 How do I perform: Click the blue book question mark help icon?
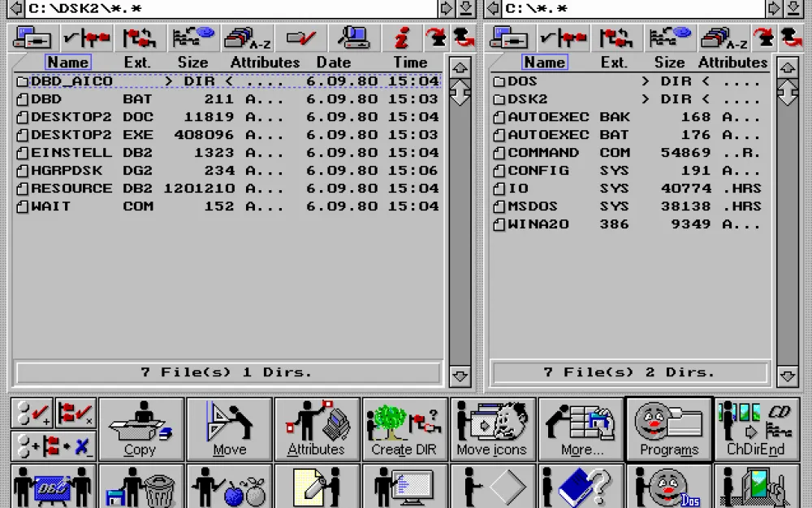(x=581, y=487)
